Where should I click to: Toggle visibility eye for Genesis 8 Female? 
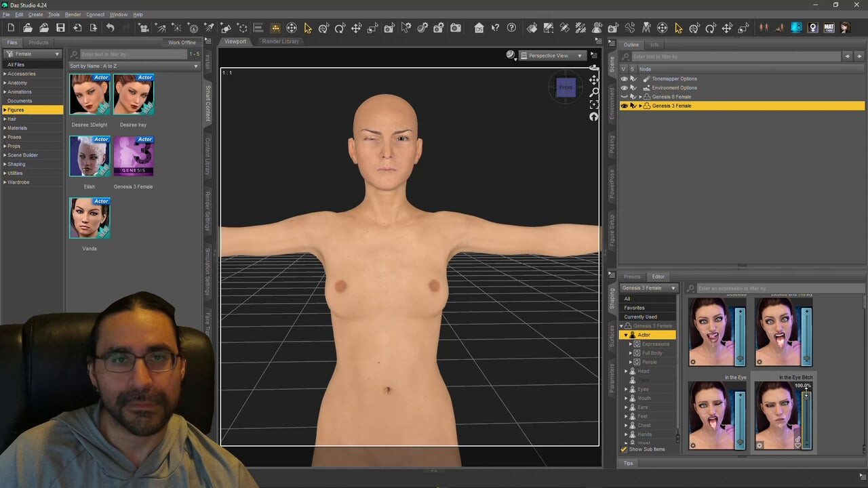click(x=624, y=97)
